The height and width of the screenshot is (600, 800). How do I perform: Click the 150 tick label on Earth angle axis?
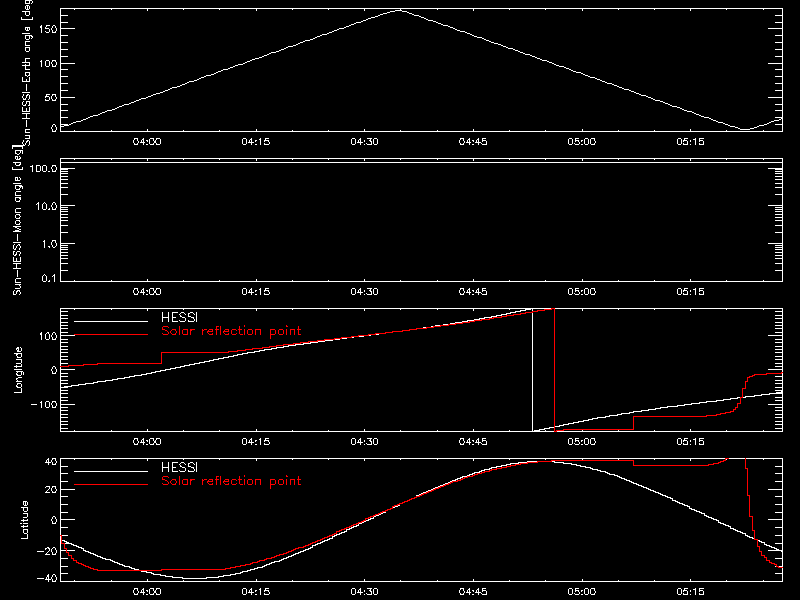tap(47, 29)
